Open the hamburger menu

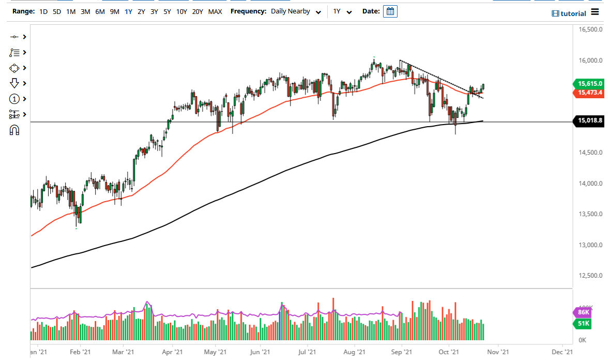coord(594,13)
